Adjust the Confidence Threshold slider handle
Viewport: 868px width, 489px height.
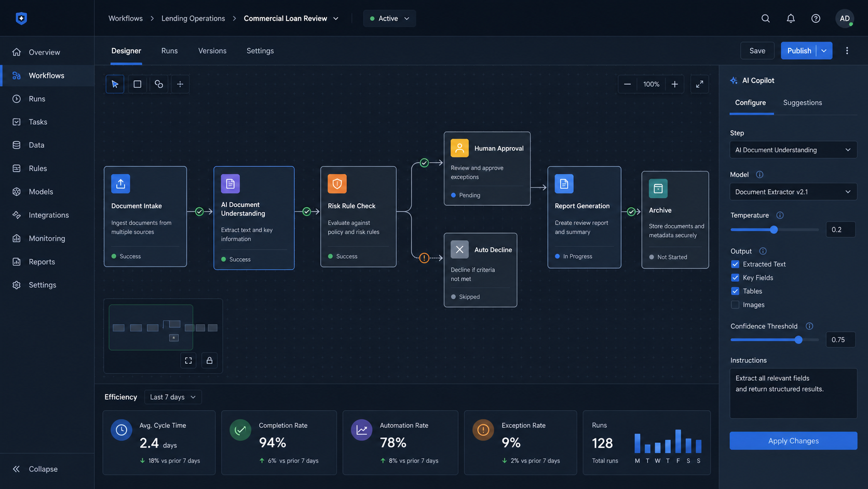[x=798, y=340]
